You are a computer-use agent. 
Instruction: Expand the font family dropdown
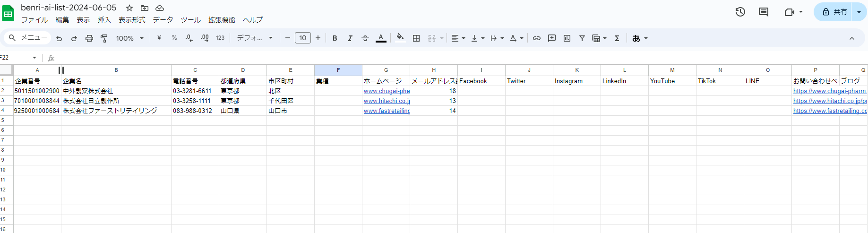coord(255,38)
